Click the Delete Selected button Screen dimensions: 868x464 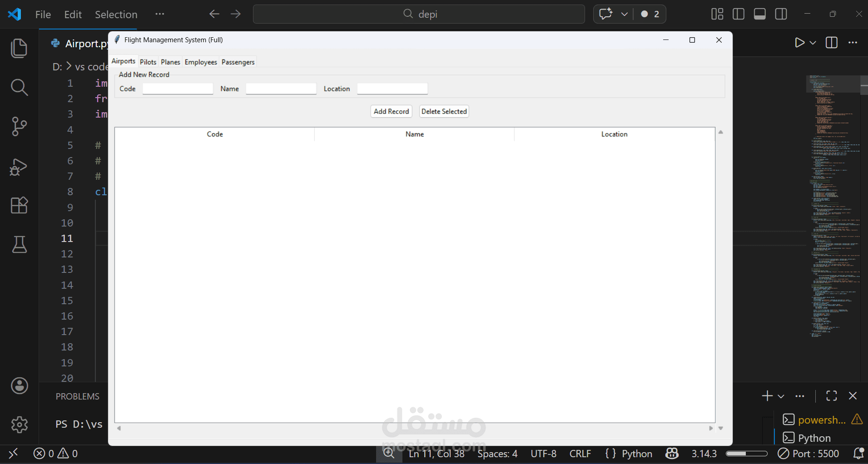tap(444, 112)
